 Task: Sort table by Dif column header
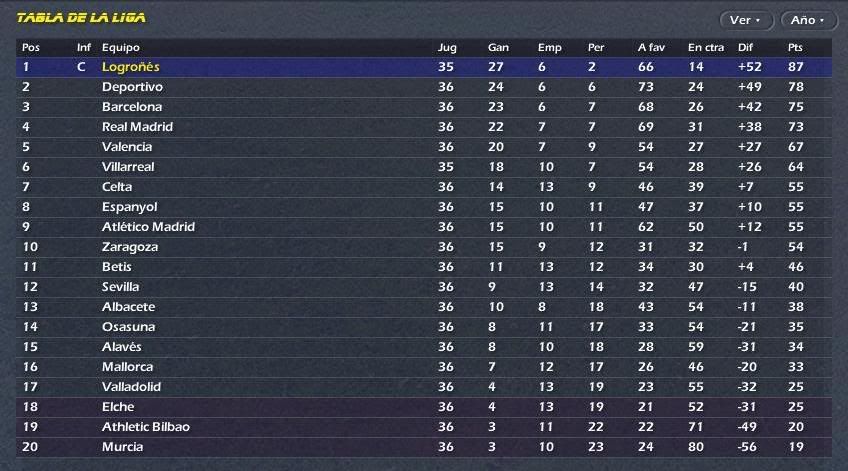(x=745, y=48)
